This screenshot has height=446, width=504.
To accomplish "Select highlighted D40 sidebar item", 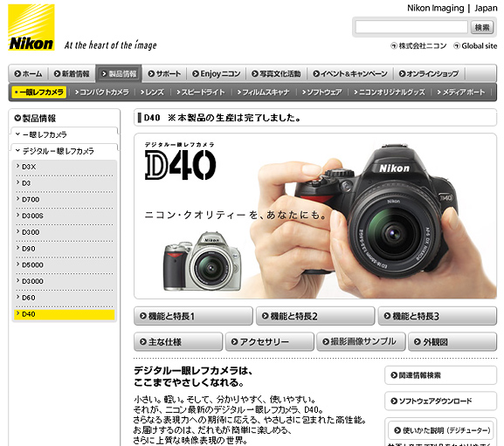I will (x=65, y=315).
